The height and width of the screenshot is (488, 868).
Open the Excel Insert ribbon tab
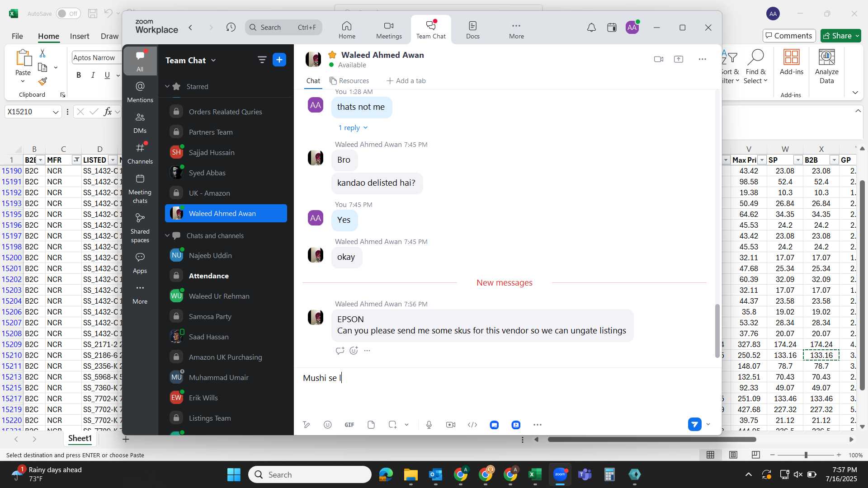tap(80, 36)
